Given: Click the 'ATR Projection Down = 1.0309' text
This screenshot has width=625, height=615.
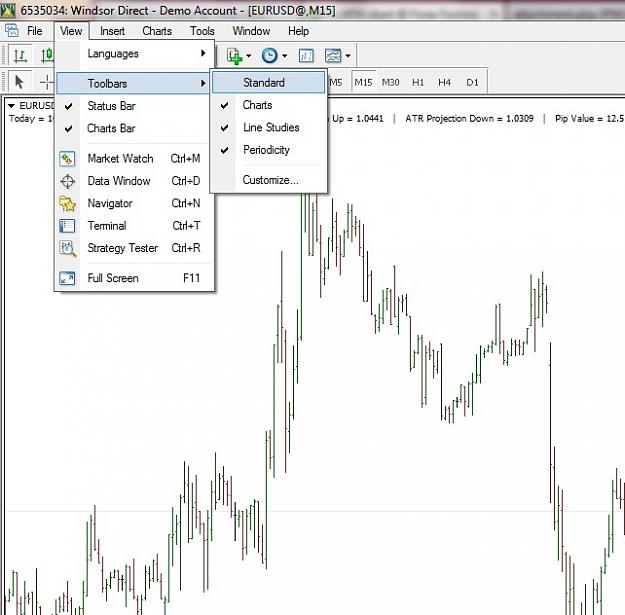Looking at the screenshot, I should [x=469, y=118].
